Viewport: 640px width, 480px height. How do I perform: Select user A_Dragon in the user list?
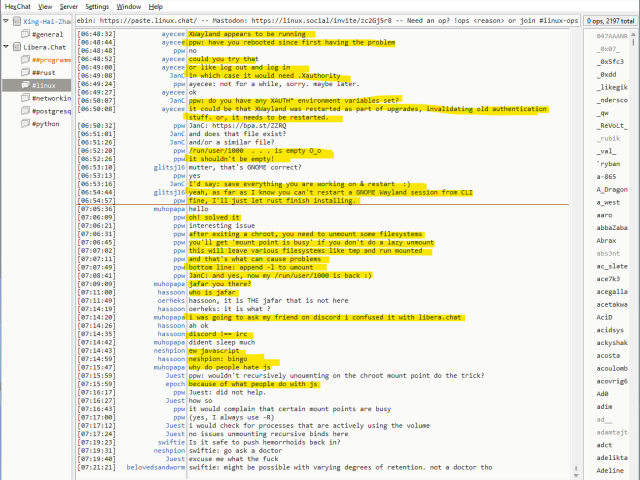611,188
